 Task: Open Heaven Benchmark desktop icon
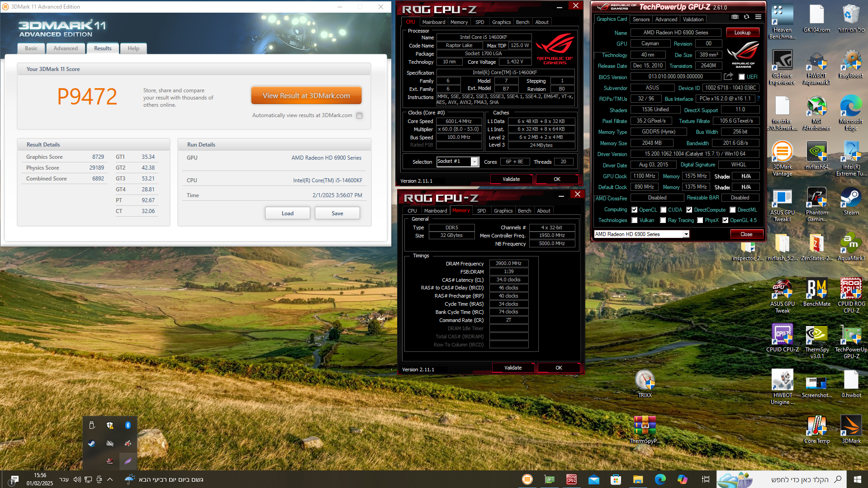(783, 22)
